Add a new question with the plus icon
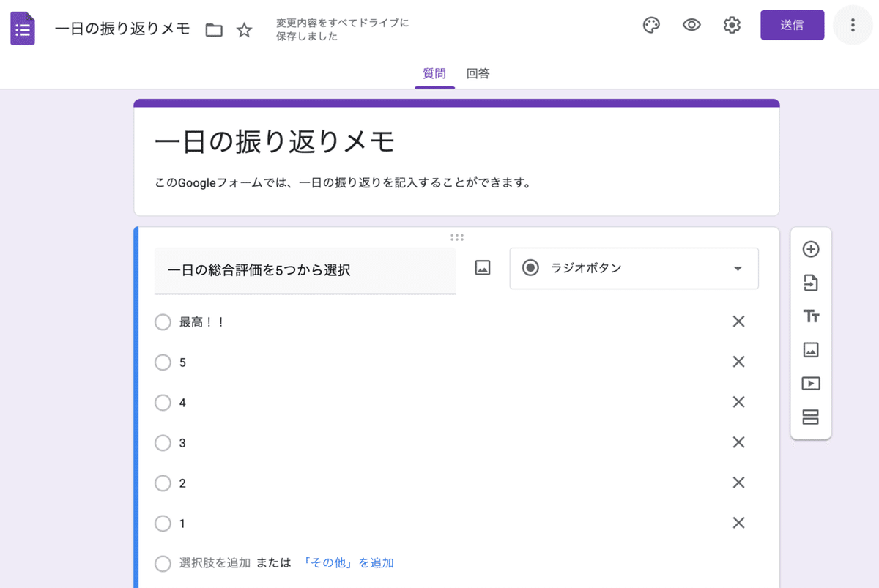Image resolution: width=879 pixels, height=588 pixels. (x=810, y=249)
